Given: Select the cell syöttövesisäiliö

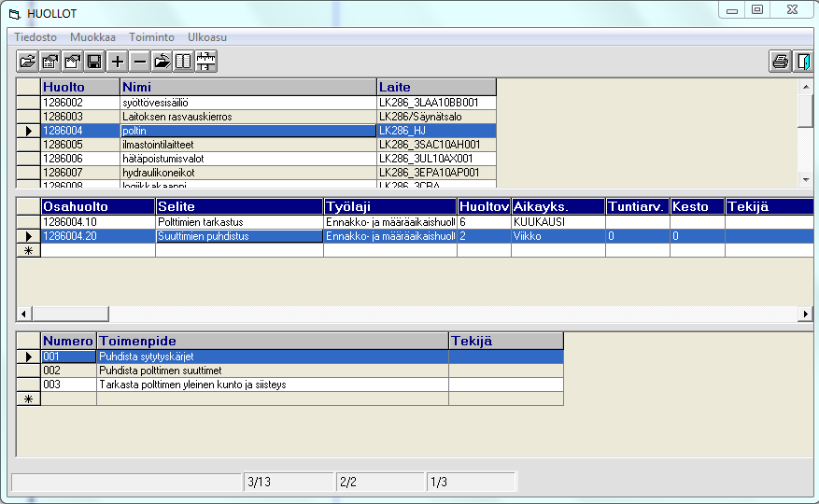Looking at the screenshot, I should (x=248, y=103).
